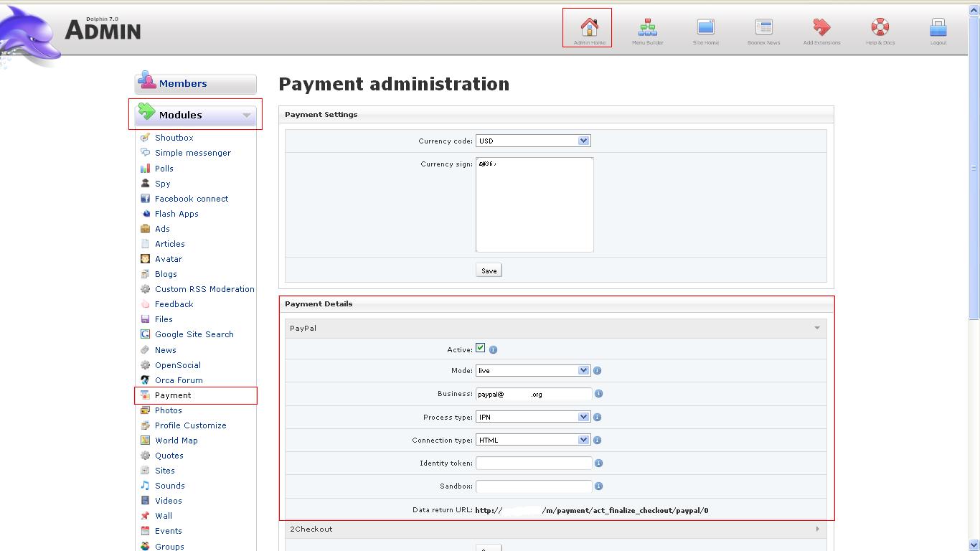Open the Connection type dropdown

tap(532, 440)
